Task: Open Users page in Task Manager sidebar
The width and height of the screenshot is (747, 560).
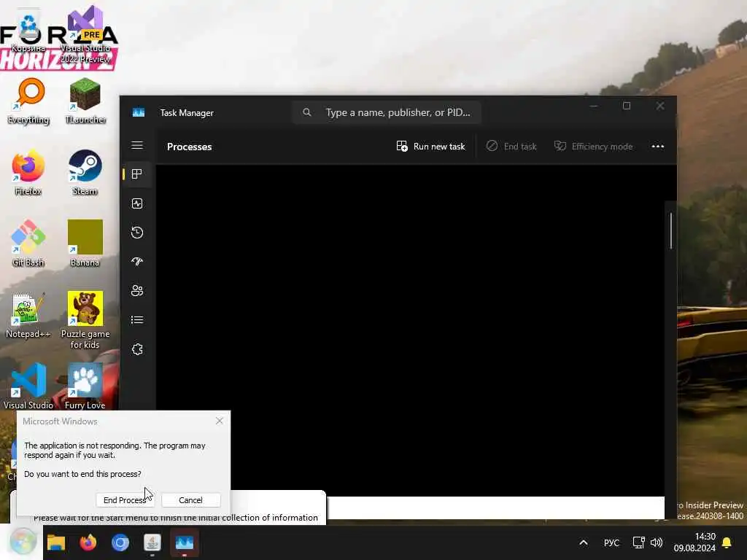Action: pyautogui.click(x=137, y=290)
